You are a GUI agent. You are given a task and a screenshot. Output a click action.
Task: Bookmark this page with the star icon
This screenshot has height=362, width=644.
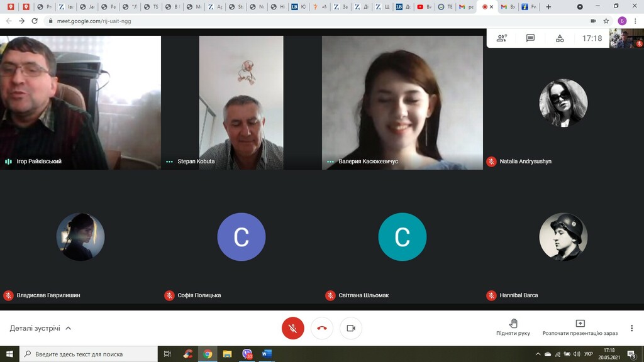[606, 21]
